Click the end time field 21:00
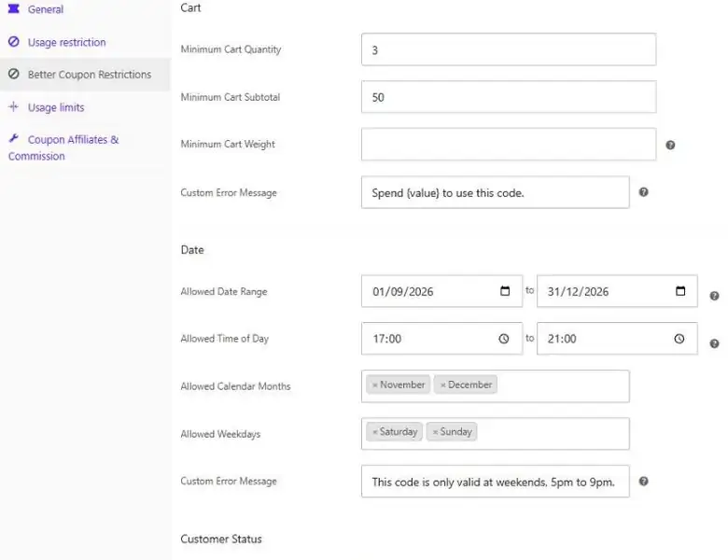 point(617,339)
